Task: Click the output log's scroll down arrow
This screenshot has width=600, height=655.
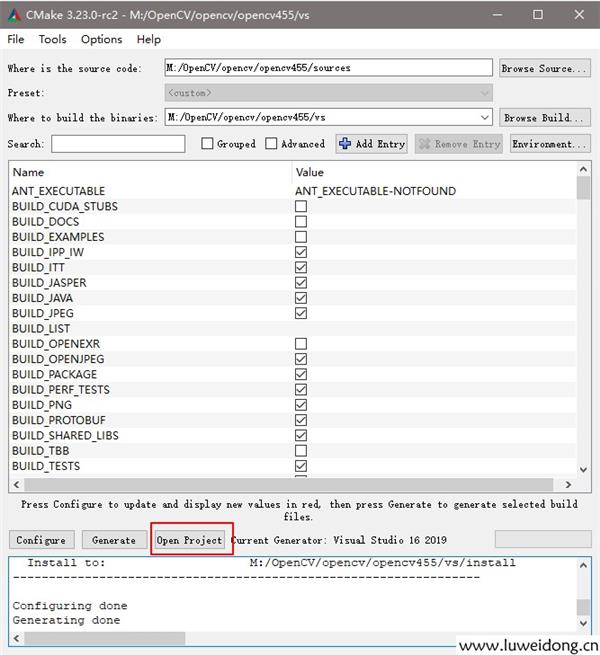Action: [583, 625]
